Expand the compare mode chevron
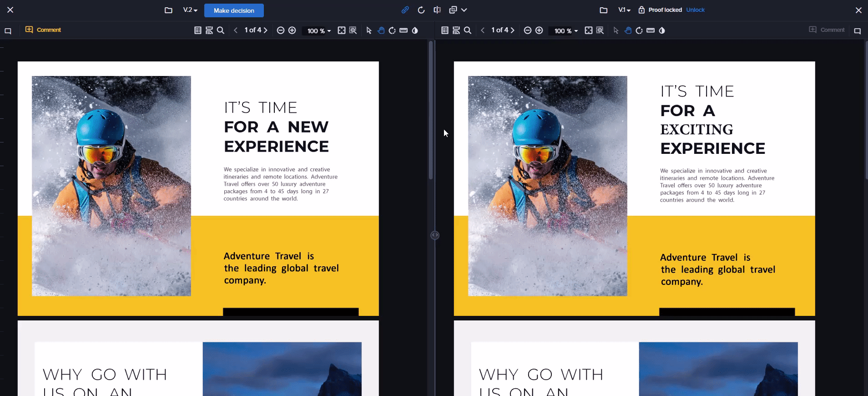This screenshot has height=396, width=868. (x=464, y=10)
